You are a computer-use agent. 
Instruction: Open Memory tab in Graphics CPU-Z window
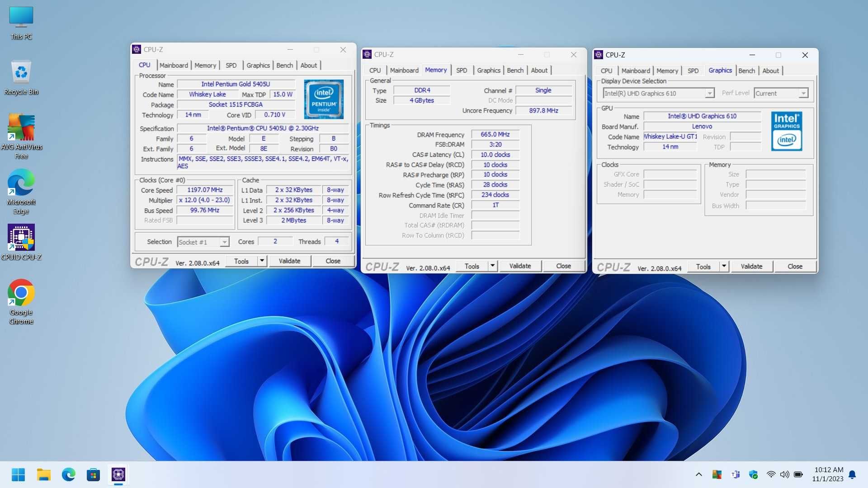pyautogui.click(x=667, y=71)
